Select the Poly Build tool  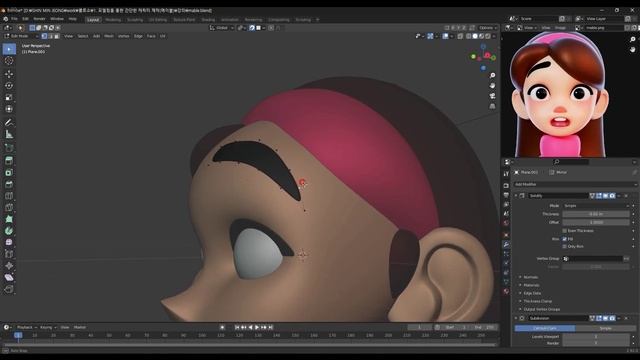(x=9, y=219)
